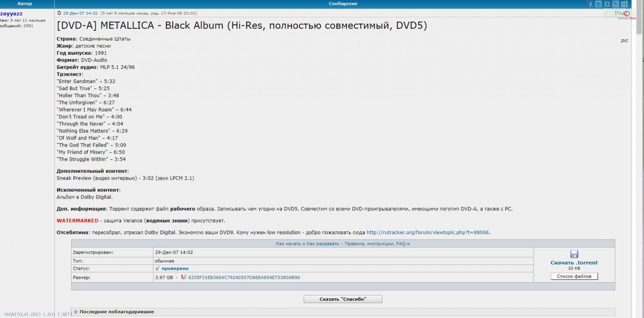Viewport: 644px width, 318px height.
Task: Share the page via the VK icon
Action: coord(607,4)
